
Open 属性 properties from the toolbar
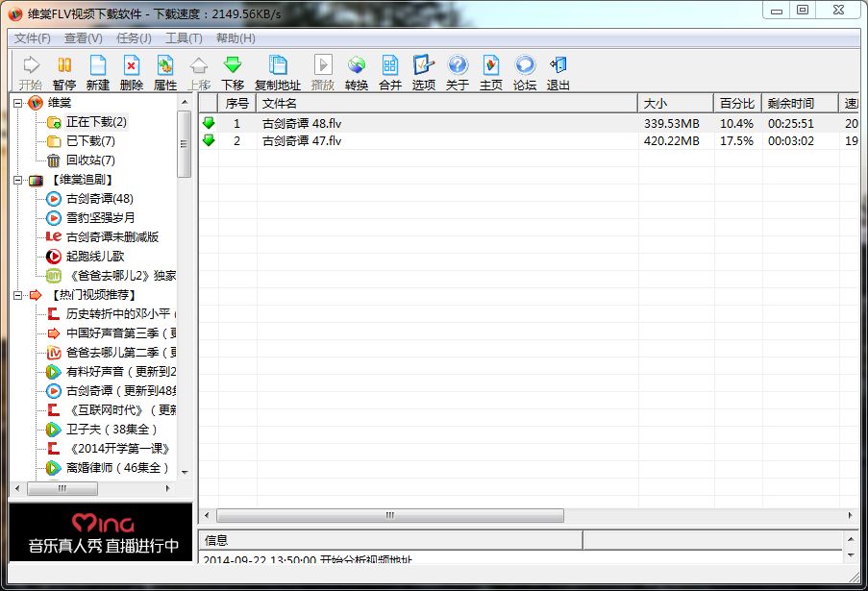[165, 72]
